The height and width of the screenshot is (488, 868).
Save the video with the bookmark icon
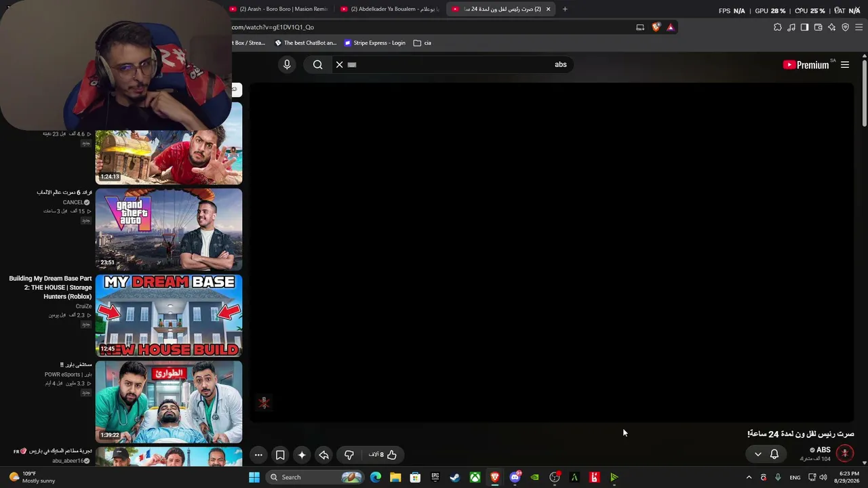point(280,455)
